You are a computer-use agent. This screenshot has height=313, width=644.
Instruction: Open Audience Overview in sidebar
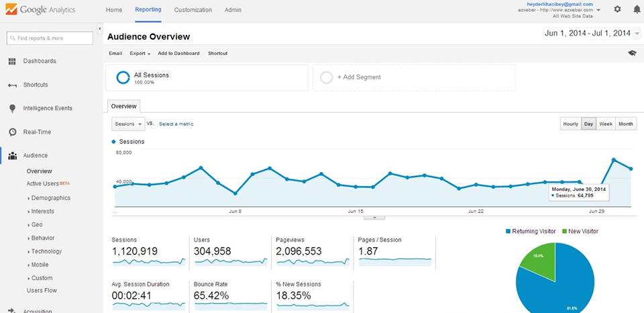point(40,171)
